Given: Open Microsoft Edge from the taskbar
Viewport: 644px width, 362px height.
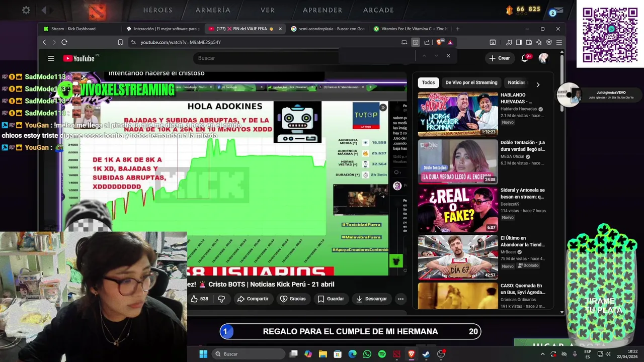Looking at the screenshot, I should [352, 354].
